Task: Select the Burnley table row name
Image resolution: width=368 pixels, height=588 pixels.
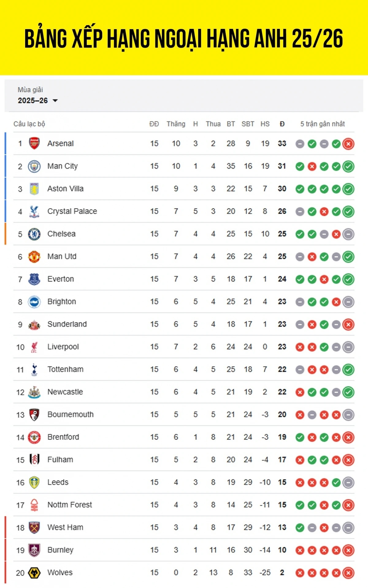Action: click(60, 550)
